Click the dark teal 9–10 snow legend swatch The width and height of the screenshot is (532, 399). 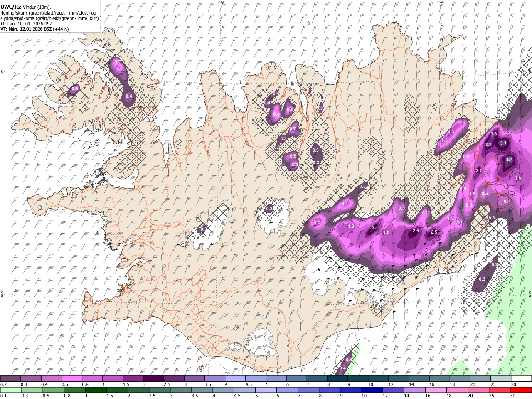tap(357, 378)
